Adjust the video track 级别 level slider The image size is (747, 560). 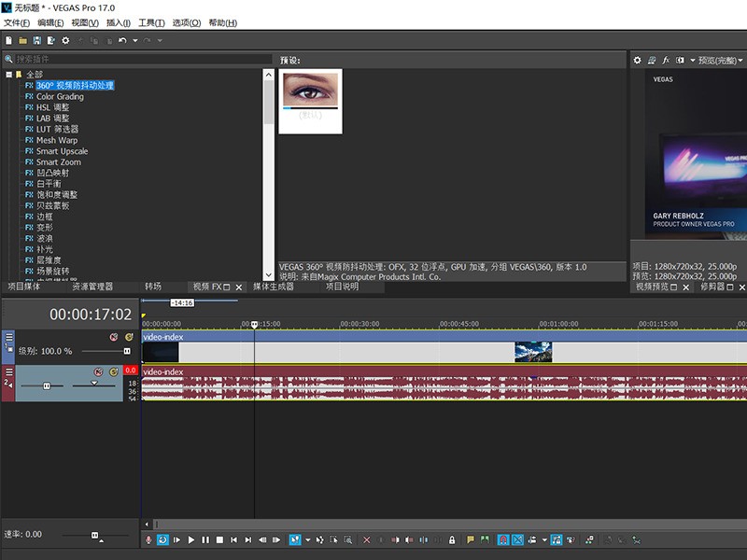point(127,351)
